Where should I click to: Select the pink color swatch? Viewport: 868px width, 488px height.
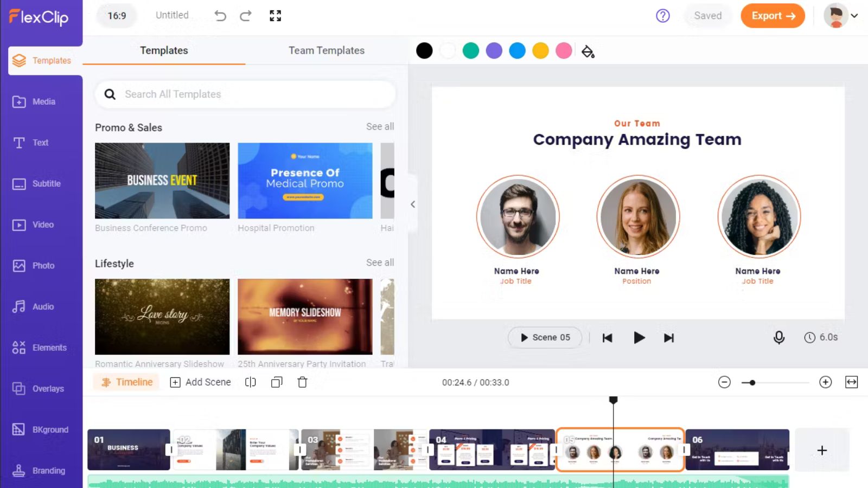pyautogui.click(x=564, y=50)
